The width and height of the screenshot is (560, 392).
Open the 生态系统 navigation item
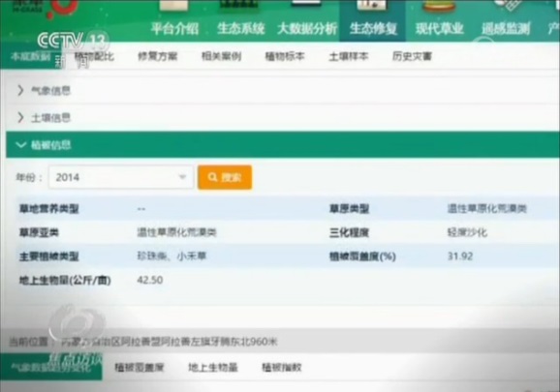pos(240,28)
